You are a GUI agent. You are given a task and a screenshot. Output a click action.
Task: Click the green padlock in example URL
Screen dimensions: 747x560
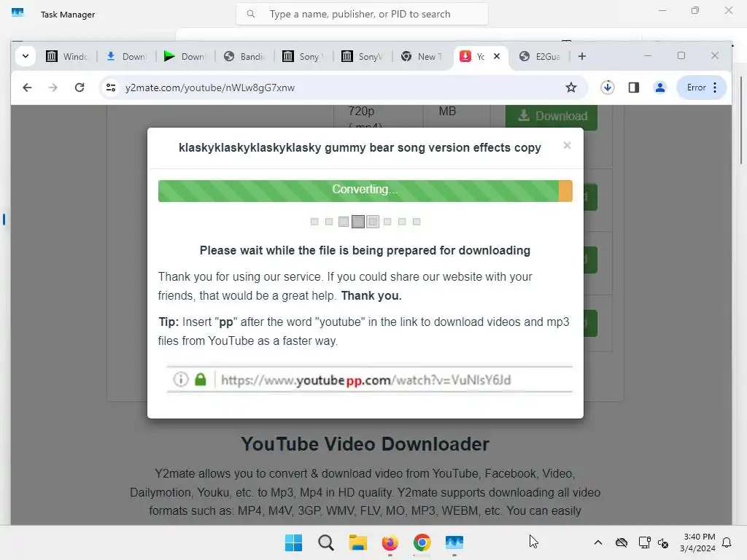click(x=201, y=379)
